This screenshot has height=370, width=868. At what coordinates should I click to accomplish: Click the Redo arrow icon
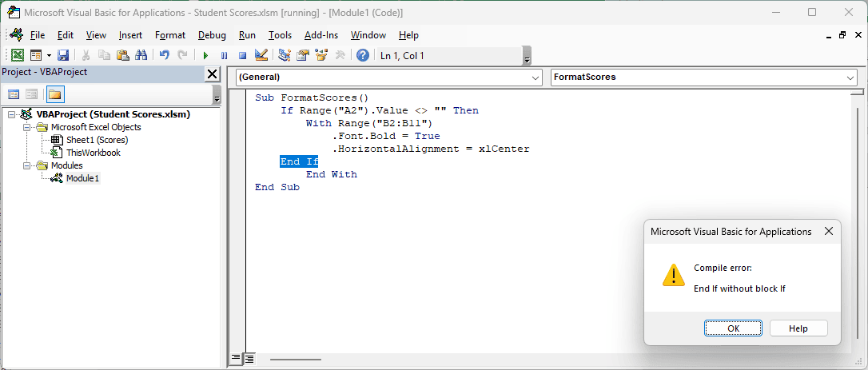181,55
